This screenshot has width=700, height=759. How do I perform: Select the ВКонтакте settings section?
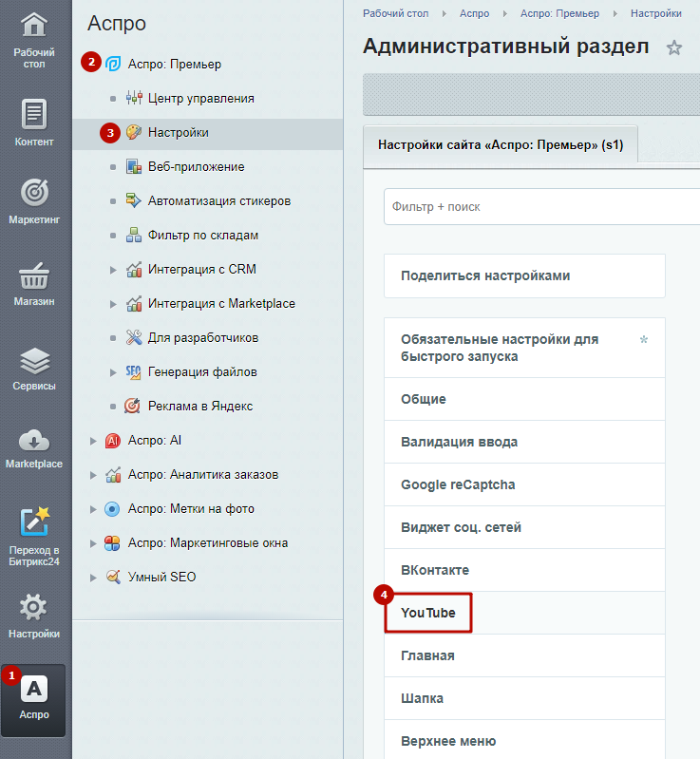pos(524,570)
